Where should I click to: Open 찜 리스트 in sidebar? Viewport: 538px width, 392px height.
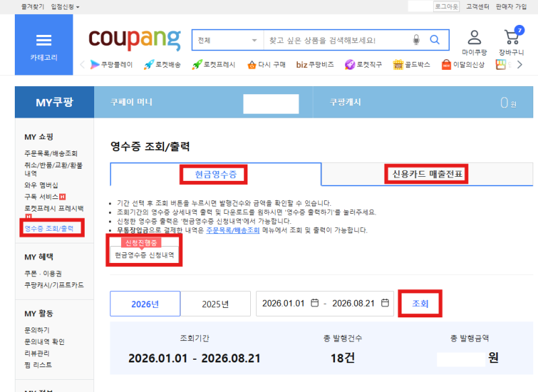click(38, 365)
